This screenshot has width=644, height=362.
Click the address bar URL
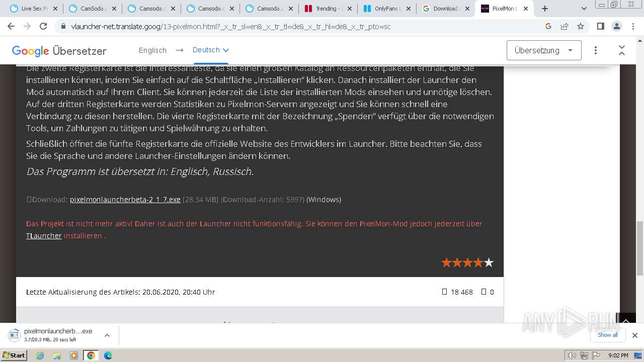tap(231, 27)
